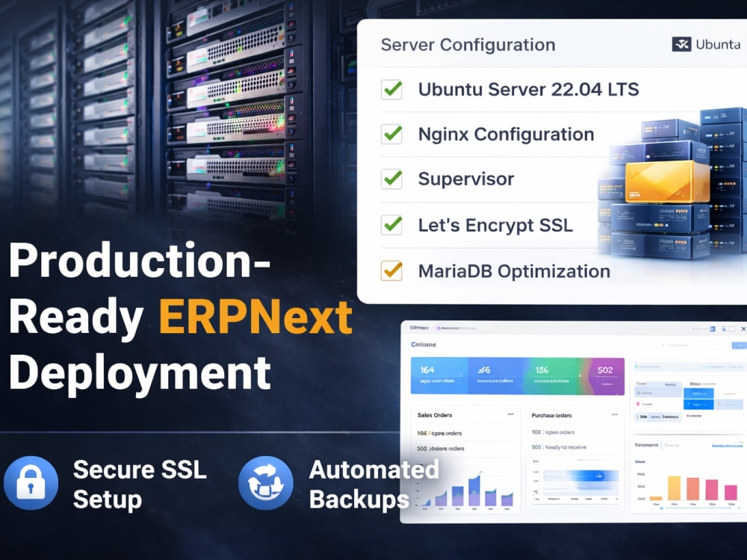
Task: Toggle the Ubuntu Server 22.04 LTS checkbox
Action: pos(391,89)
